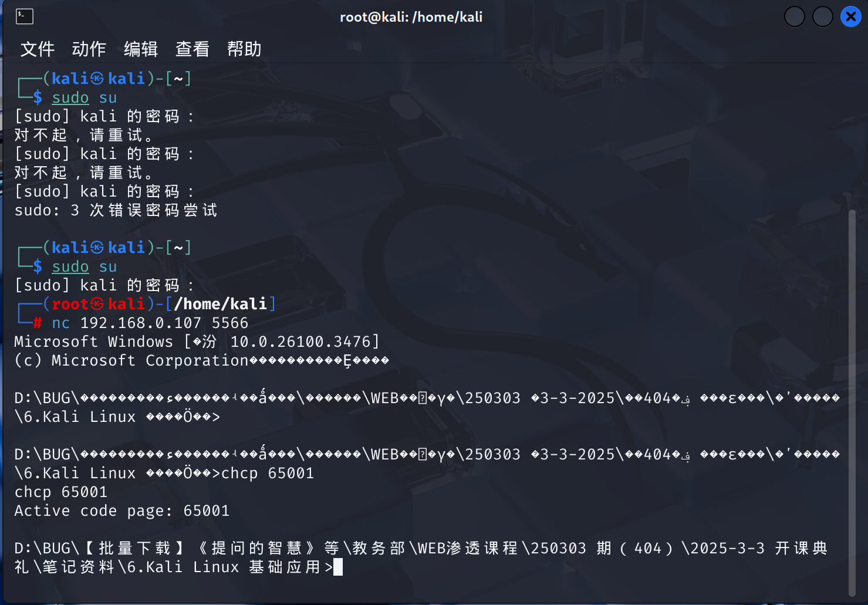
Task: Maximize the terminal window
Action: [822, 16]
